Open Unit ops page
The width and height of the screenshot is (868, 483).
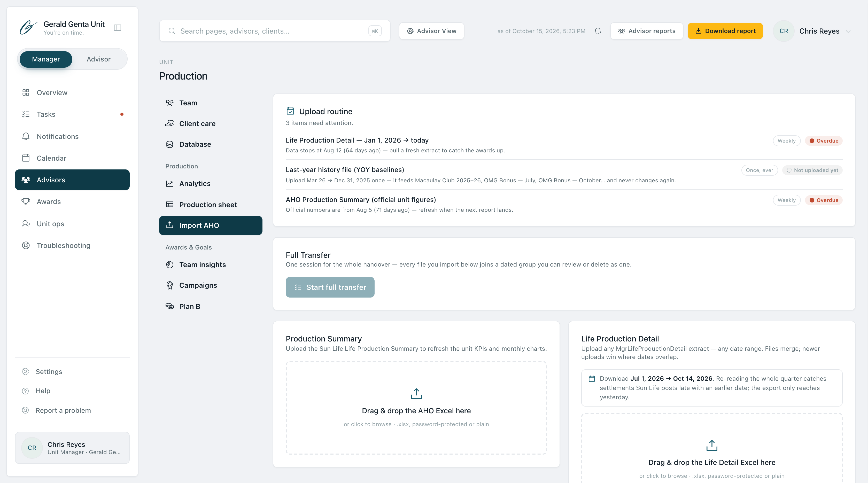click(72, 224)
